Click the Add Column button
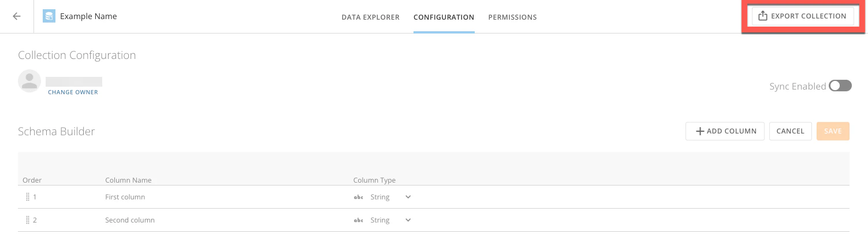 tap(725, 131)
